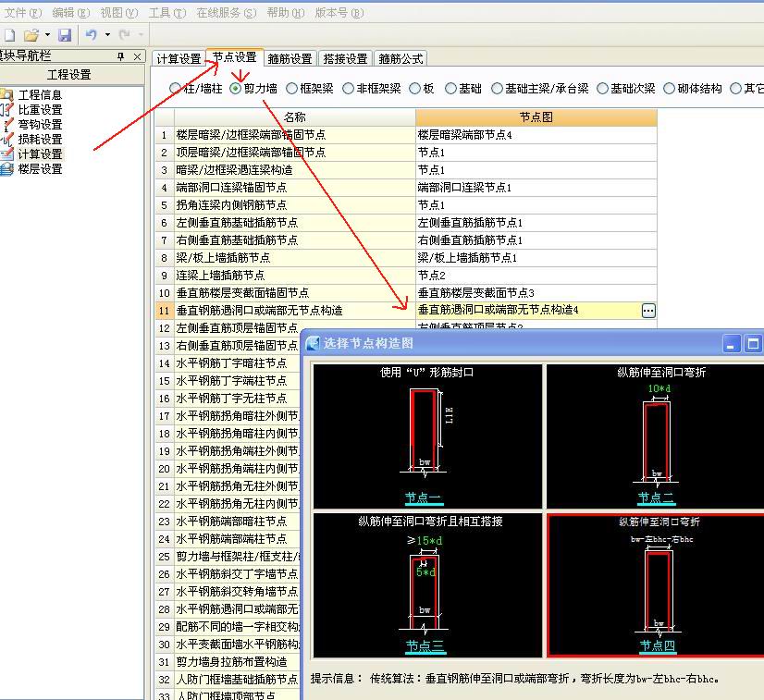Viewport: 764px width, 700px height.
Task: Open the 视图(V) menu
Action: pyautogui.click(x=119, y=13)
